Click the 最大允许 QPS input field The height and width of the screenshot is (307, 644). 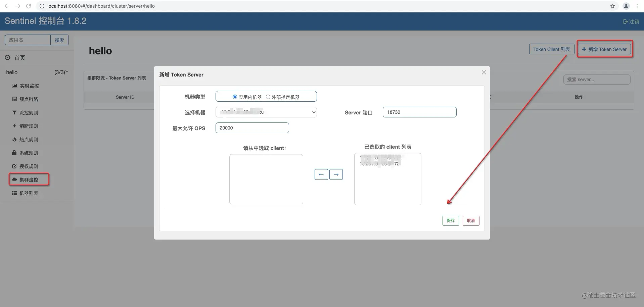pos(252,128)
